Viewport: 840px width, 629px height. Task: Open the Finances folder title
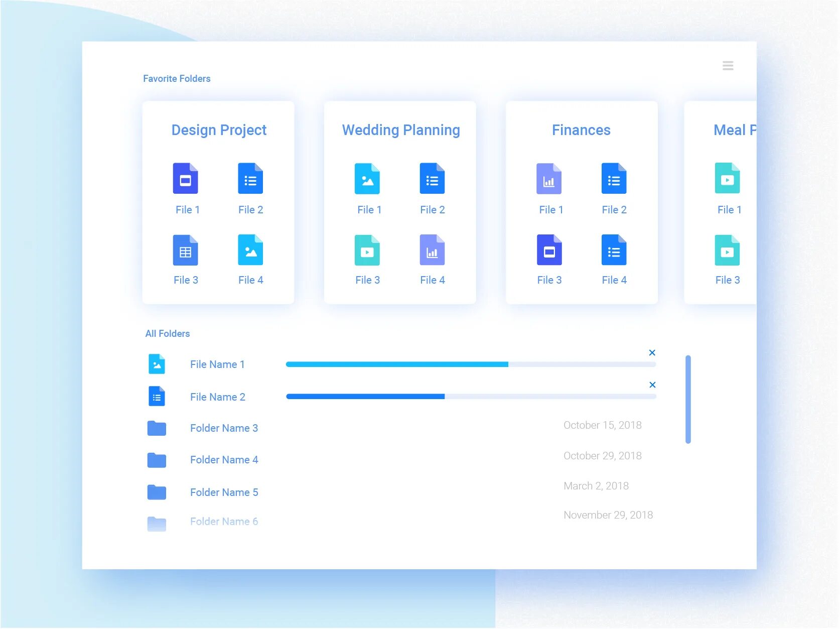coord(581,130)
